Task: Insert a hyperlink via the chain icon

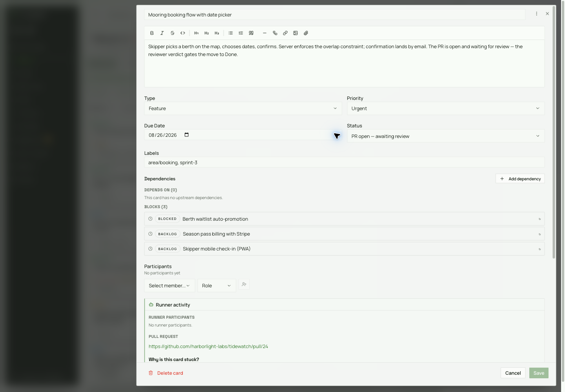Action: pyautogui.click(x=285, y=33)
